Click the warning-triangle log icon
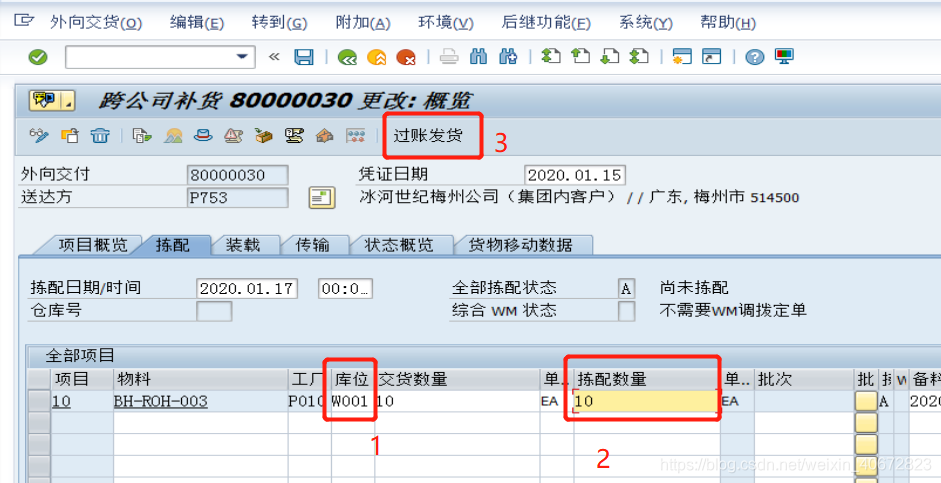The width and height of the screenshot is (941, 483). (233, 136)
